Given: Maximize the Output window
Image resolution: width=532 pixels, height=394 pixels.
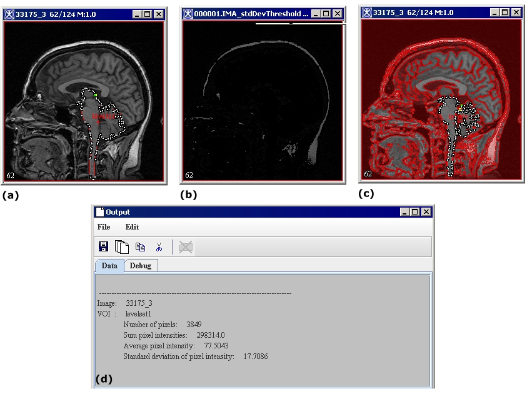Looking at the screenshot, I should pyautogui.click(x=416, y=212).
